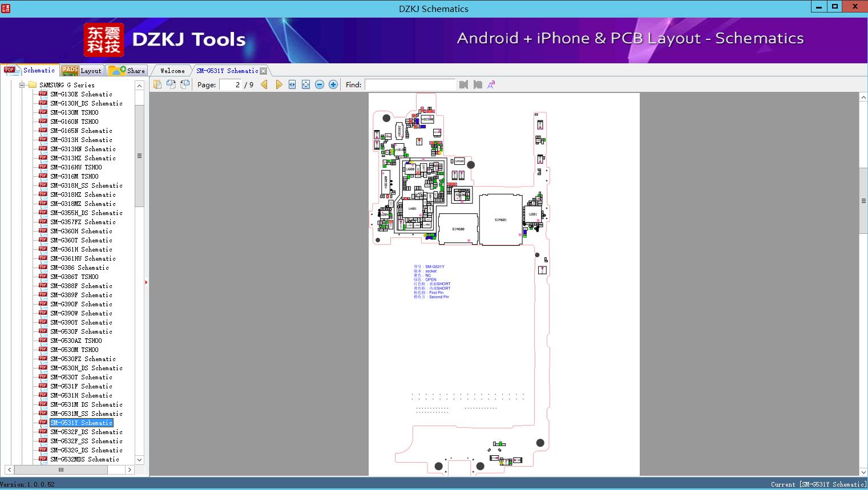Click the SAMSUNG G Series folder icon
The image size is (868, 490).
click(33, 85)
